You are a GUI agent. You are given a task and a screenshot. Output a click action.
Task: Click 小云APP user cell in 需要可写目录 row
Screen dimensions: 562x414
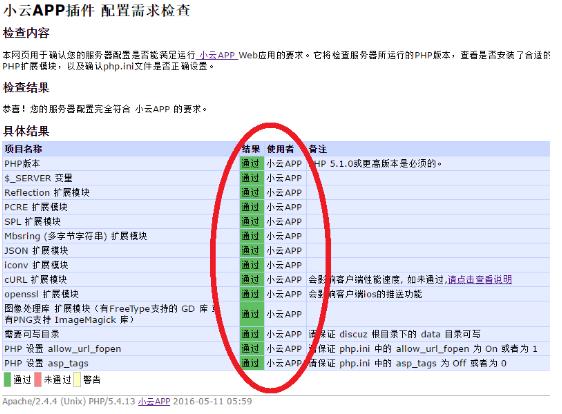284,334
